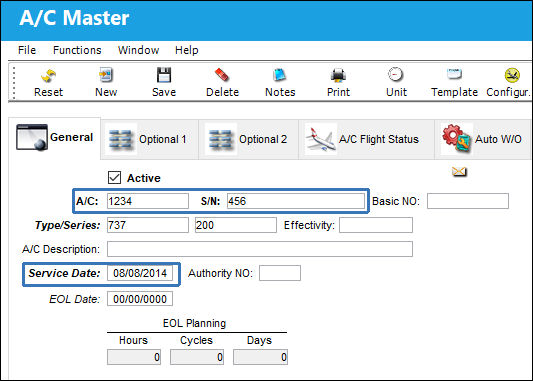Click the Authority NO input field
The height and width of the screenshot is (381, 533).
pos(280,273)
